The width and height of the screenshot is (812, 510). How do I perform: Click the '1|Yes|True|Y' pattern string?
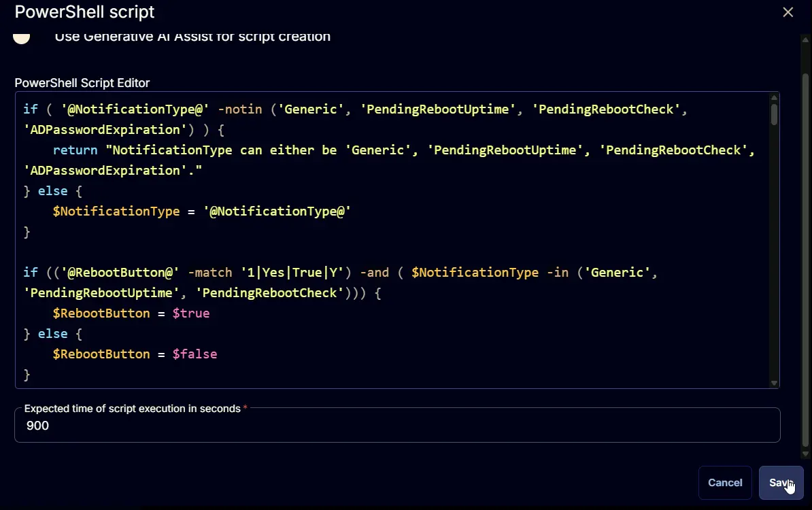292,273
